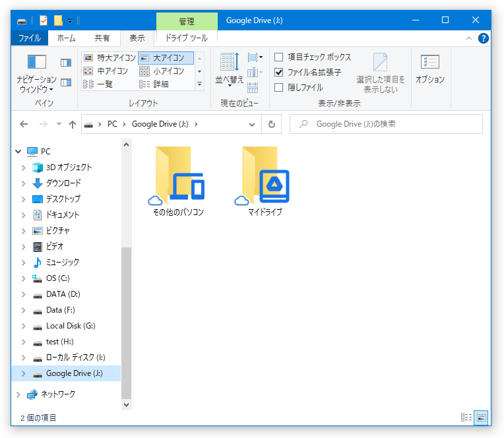This screenshot has width=504, height=438.
Task: Click the properties icon in quick access toolbar
Action: coord(44,20)
